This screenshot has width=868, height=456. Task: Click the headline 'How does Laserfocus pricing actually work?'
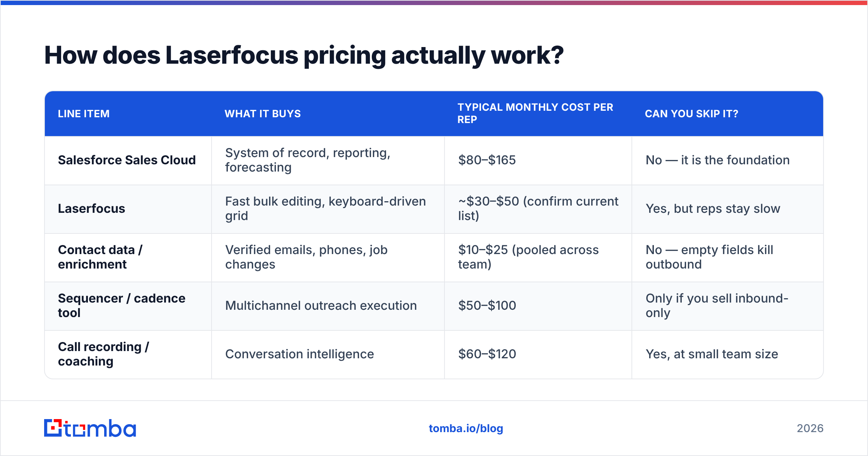coord(304,55)
